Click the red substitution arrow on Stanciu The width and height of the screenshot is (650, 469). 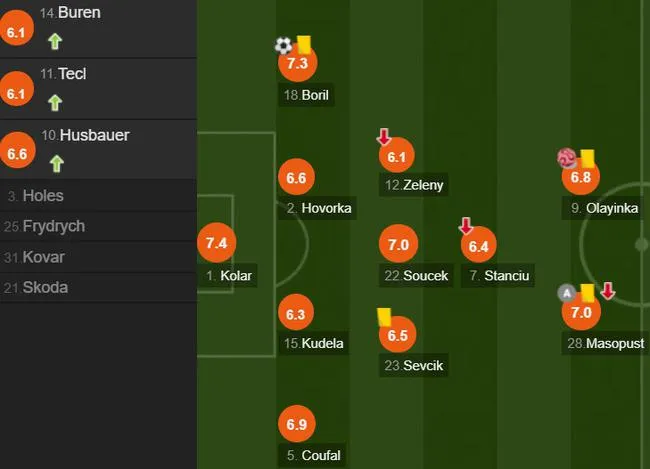point(466,226)
